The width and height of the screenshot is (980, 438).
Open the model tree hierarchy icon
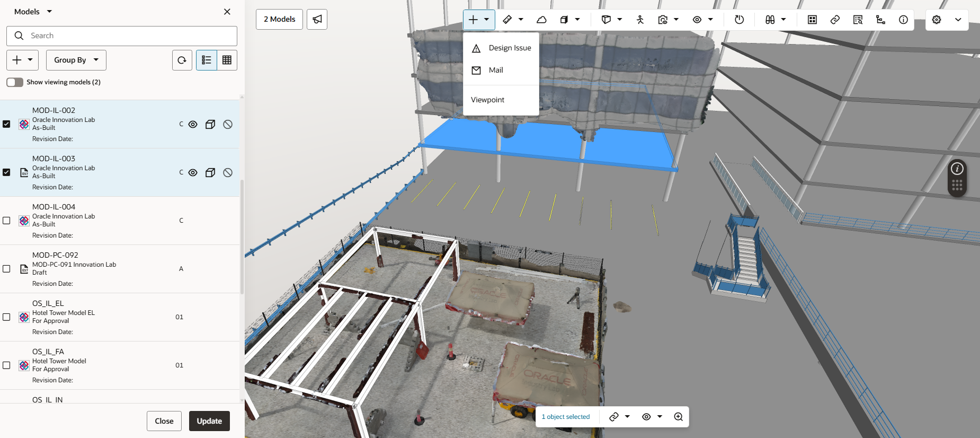880,20
